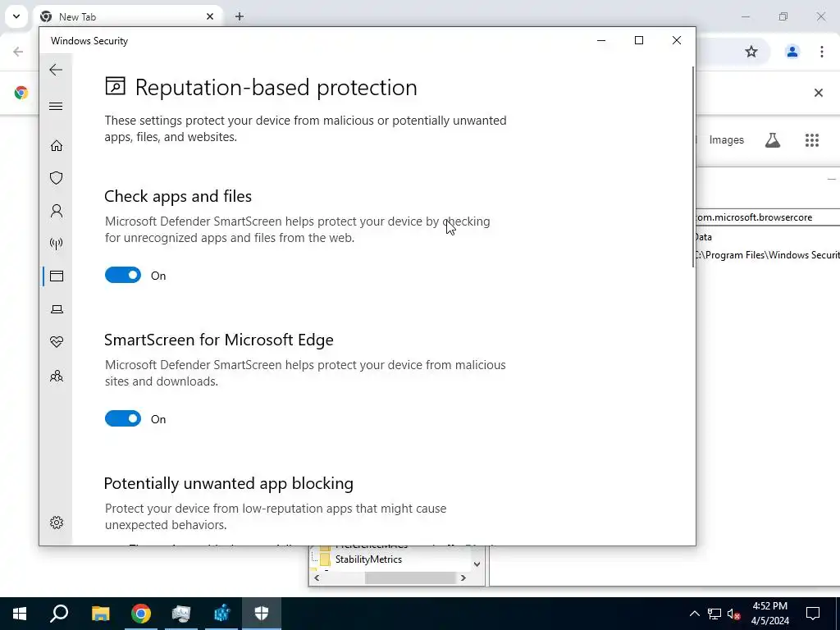Screen dimensions: 840x630
Task: Click the 'Check apps and files' heading
Action: [x=178, y=196]
